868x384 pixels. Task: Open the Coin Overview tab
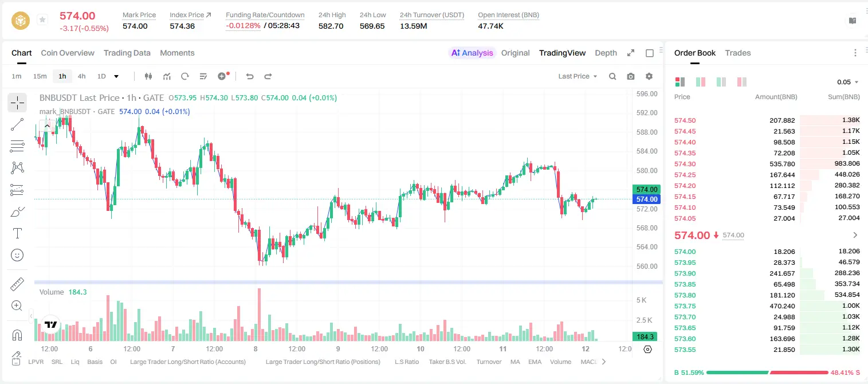coord(68,53)
